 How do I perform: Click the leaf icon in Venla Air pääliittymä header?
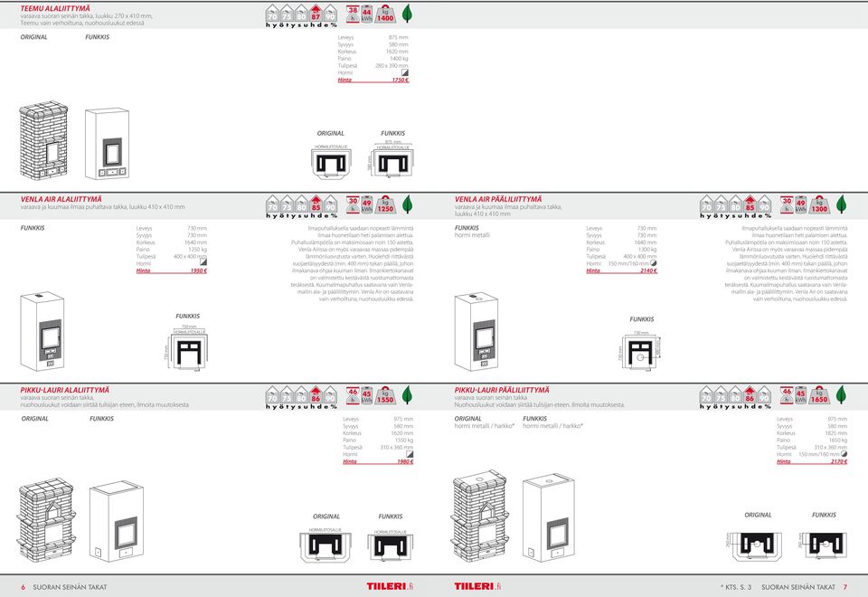841,204
